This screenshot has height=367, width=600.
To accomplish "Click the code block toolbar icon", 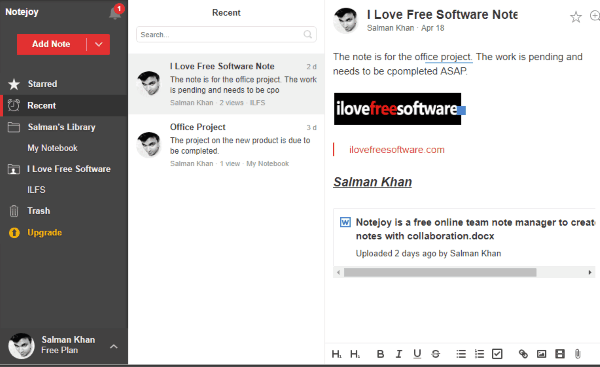I will [560, 354].
